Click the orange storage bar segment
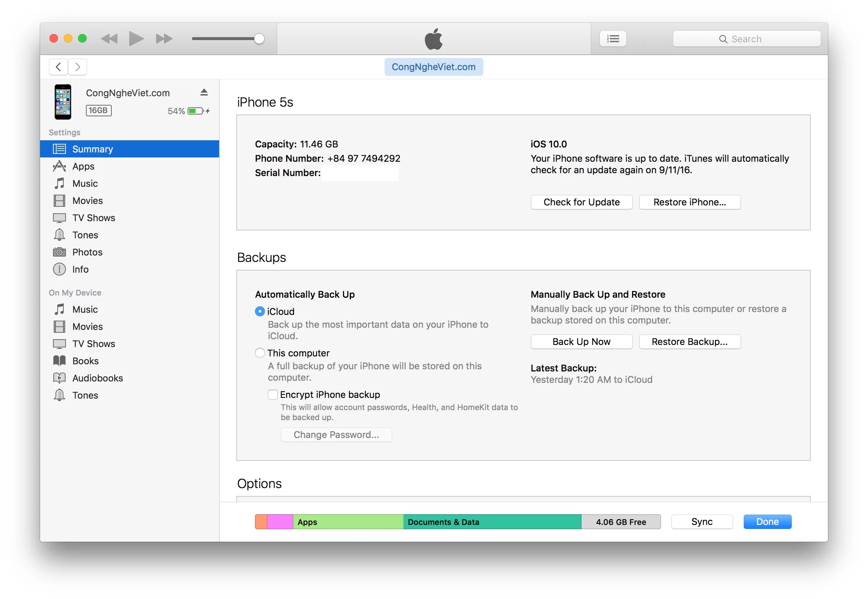 261,522
